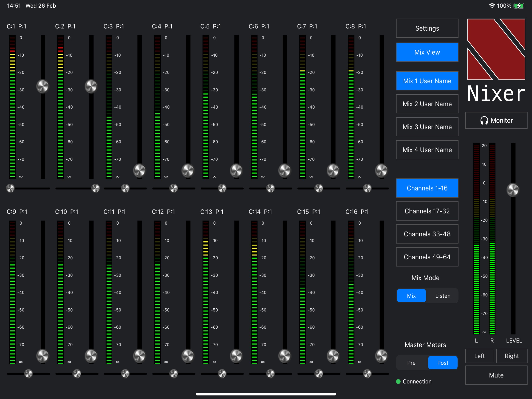Show Channels 49-64 bank
532x399 pixels.
[427, 257]
